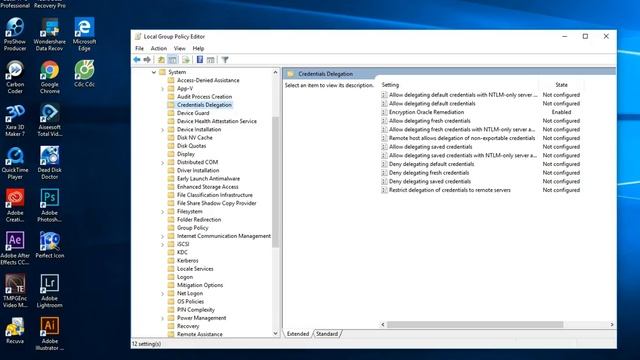Expand the Distributed COM node
This screenshot has width=640, height=360.
click(x=162, y=162)
